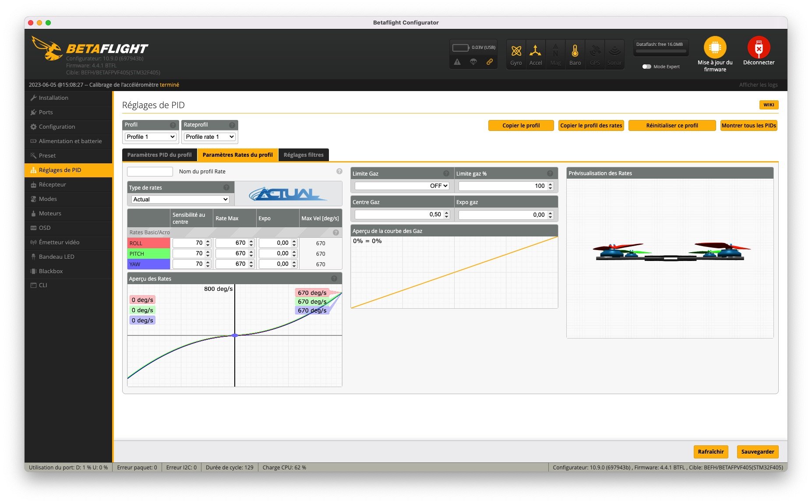Click the Baro sensor icon
The width and height of the screenshot is (812, 504).
tap(575, 51)
